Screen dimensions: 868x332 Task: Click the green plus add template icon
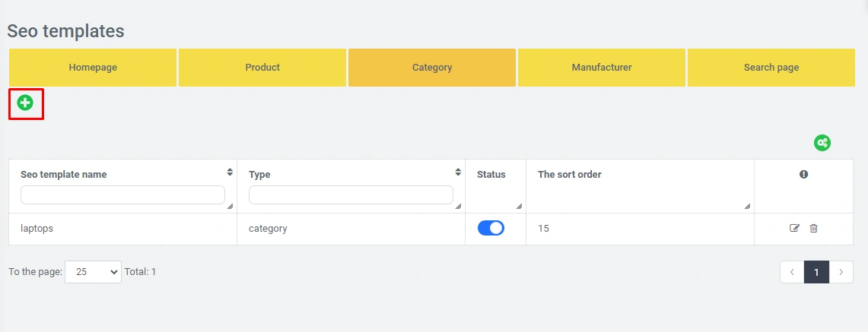point(25,103)
